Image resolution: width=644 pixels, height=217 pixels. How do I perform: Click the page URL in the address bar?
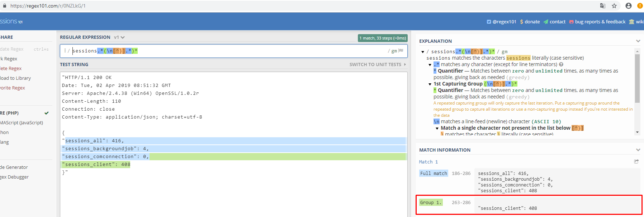[48, 6]
